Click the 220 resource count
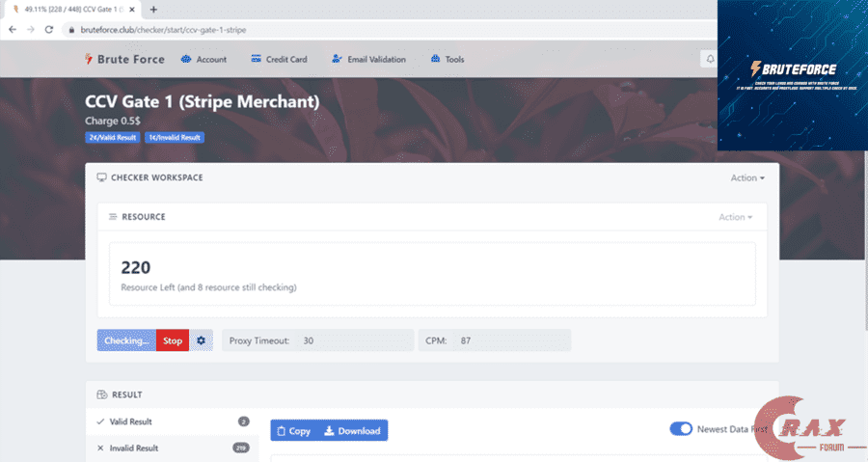Image resolution: width=868 pixels, height=462 pixels. tap(136, 267)
